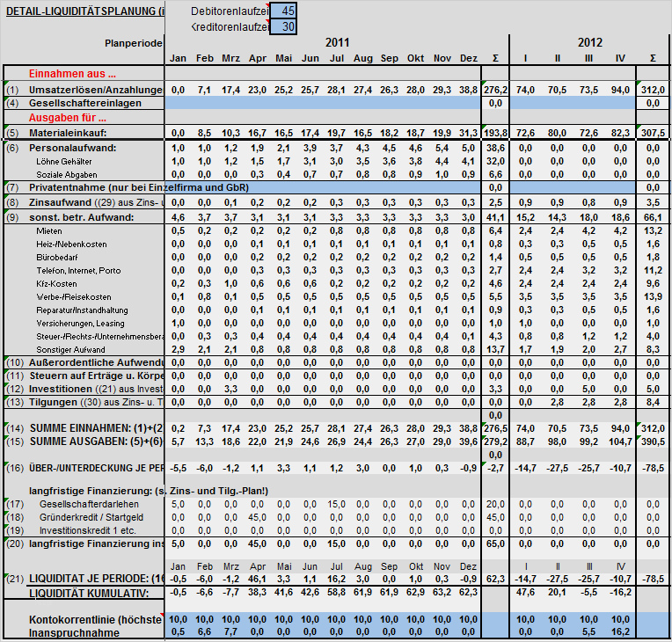Select the Kontokorrentlinie value for Jan
672x642 pixels.
point(178,619)
